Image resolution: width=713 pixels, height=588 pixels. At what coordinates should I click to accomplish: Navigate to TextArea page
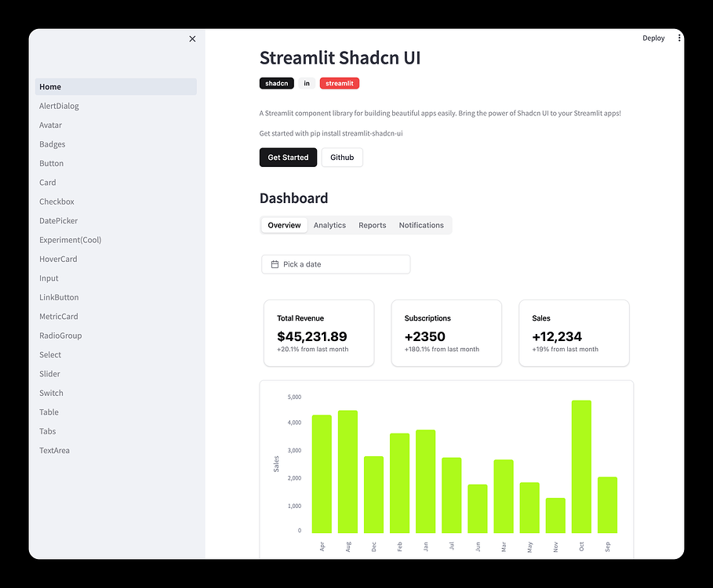pos(116,450)
